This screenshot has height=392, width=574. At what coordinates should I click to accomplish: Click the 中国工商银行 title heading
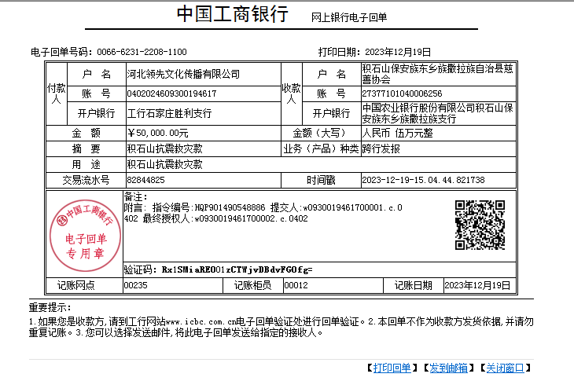click(232, 16)
